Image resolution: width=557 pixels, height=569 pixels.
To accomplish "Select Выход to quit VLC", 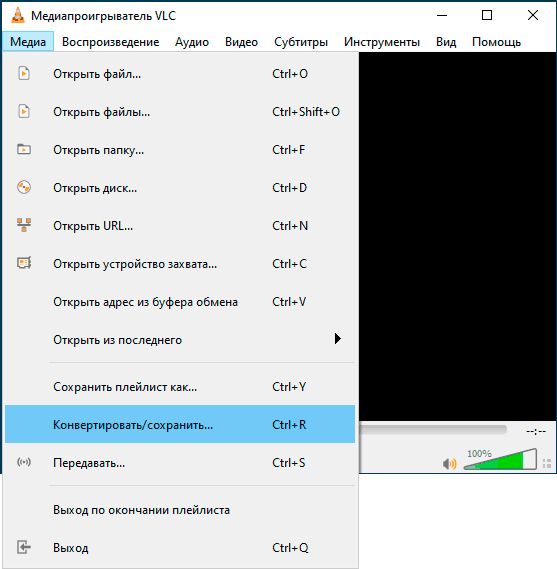I will click(x=180, y=547).
